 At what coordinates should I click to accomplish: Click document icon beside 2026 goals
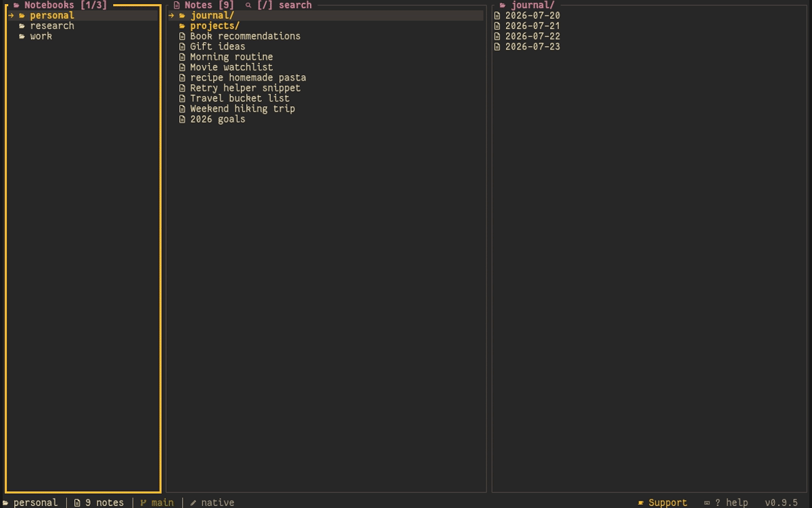coord(182,119)
